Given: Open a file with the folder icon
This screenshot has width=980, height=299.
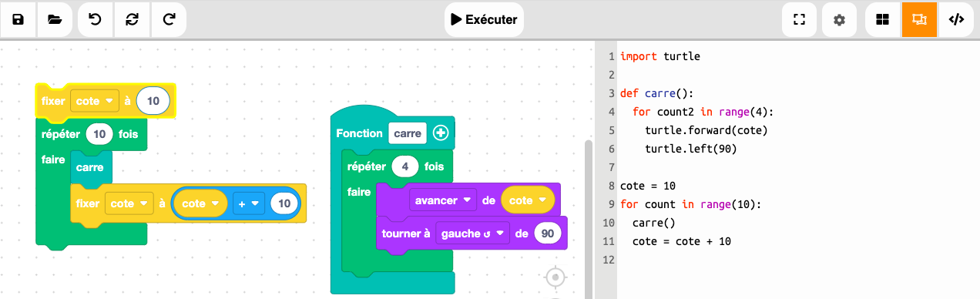Looking at the screenshot, I should point(55,20).
